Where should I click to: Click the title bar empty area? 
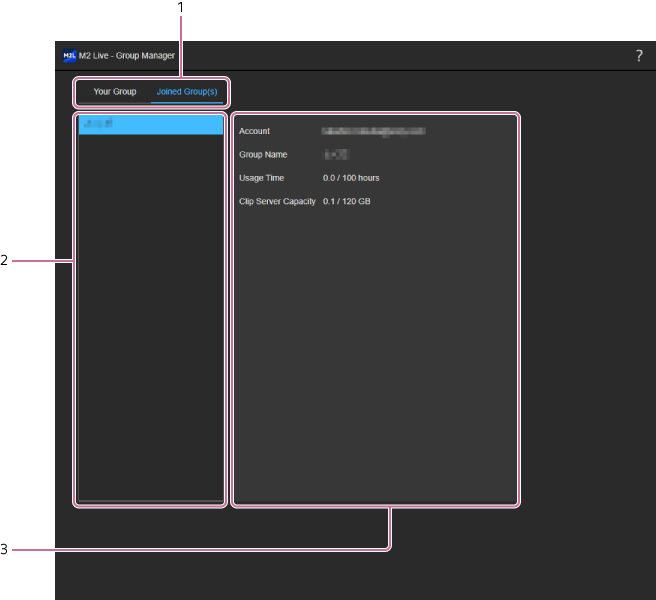click(x=400, y=56)
